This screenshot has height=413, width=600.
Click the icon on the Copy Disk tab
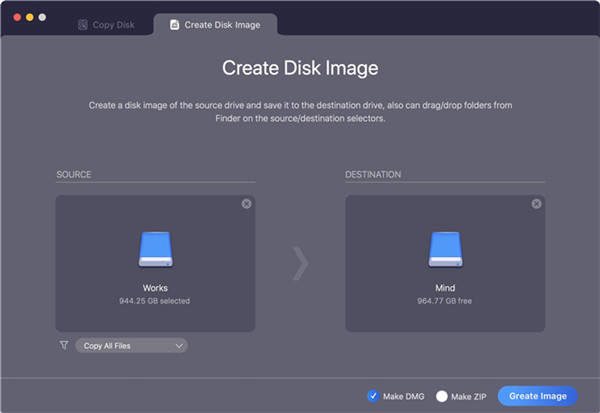click(83, 24)
